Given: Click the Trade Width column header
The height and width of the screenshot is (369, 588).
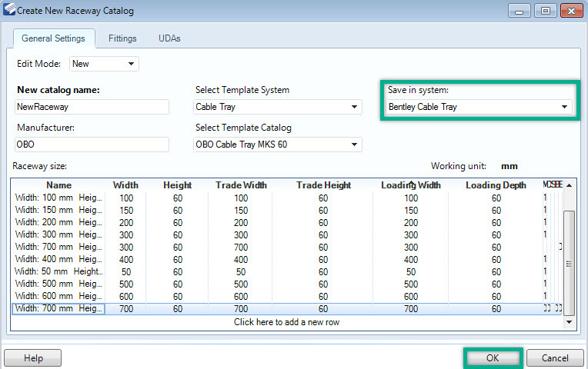Looking at the screenshot, I should [241, 185].
